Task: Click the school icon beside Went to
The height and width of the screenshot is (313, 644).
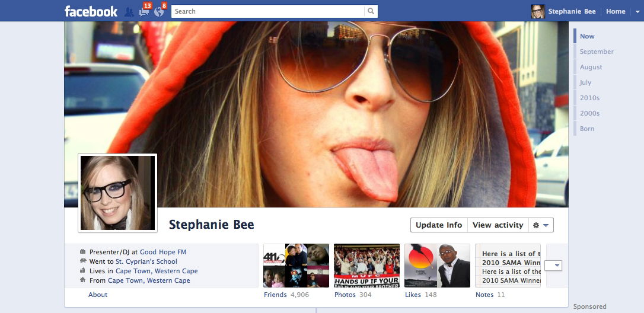Action: [x=83, y=261]
